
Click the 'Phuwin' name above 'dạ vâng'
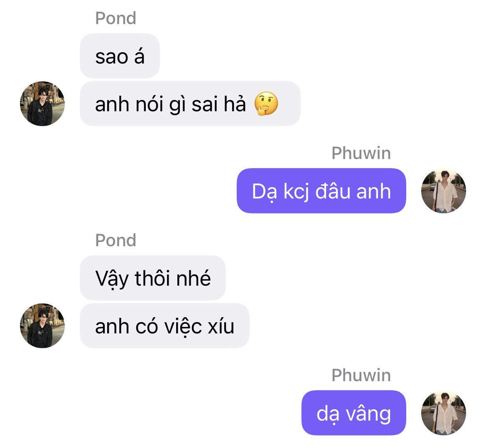click(361, 375)
